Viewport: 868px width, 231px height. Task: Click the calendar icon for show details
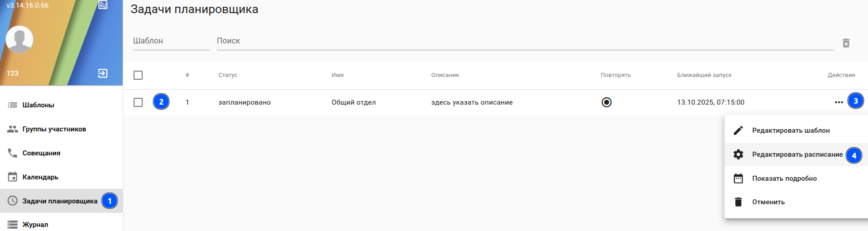pos(738,178)
